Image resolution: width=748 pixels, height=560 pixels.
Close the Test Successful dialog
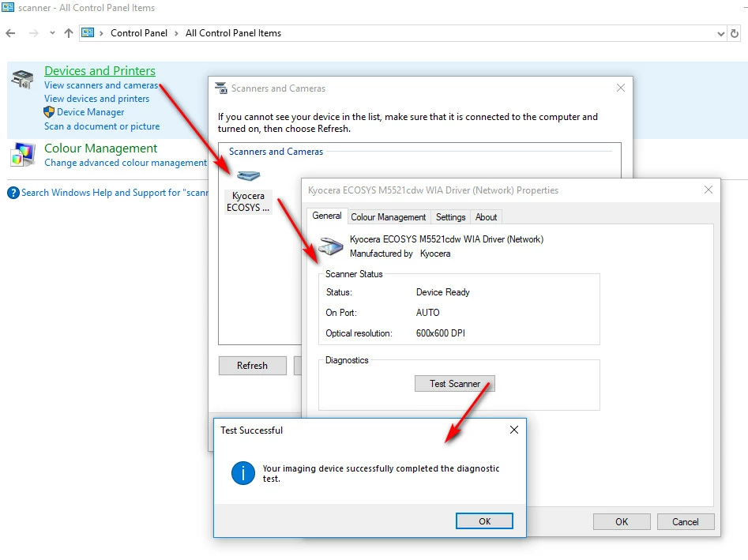514,430
